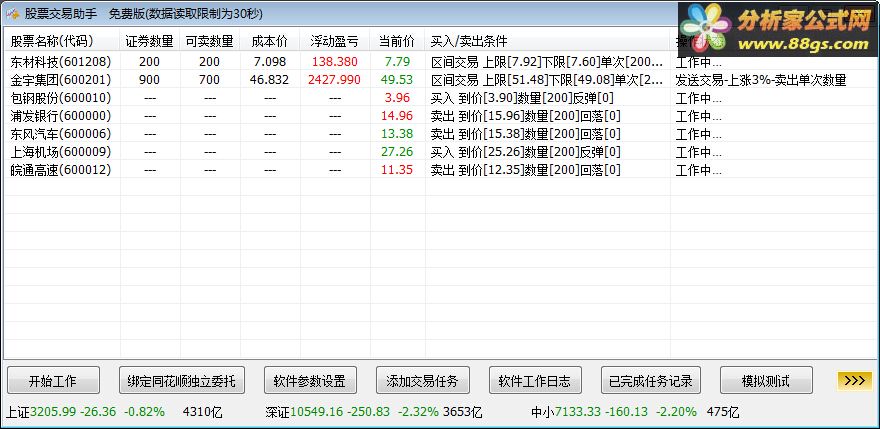Click 添加交易任务 button

(x=422, y=381)
